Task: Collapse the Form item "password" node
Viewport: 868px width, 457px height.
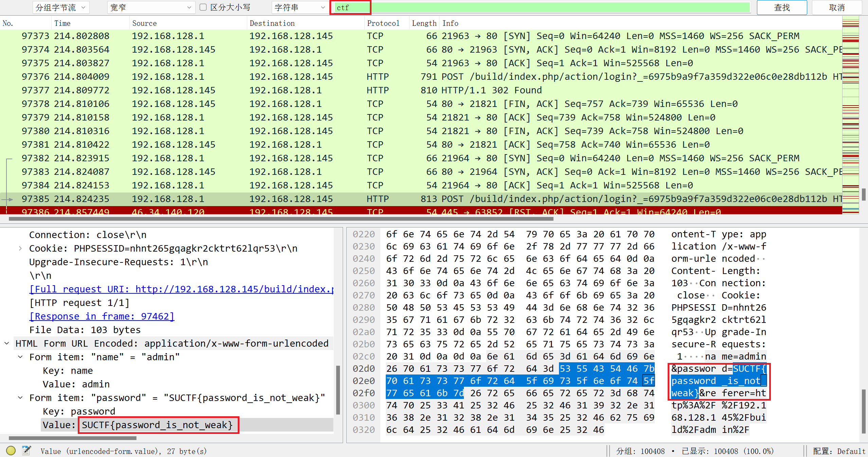Action: coord(20,398)
